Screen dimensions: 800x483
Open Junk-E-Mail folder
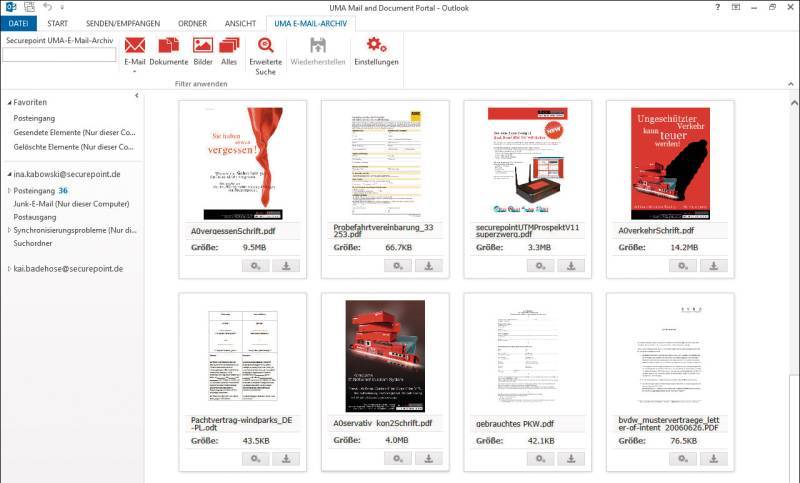71,204
